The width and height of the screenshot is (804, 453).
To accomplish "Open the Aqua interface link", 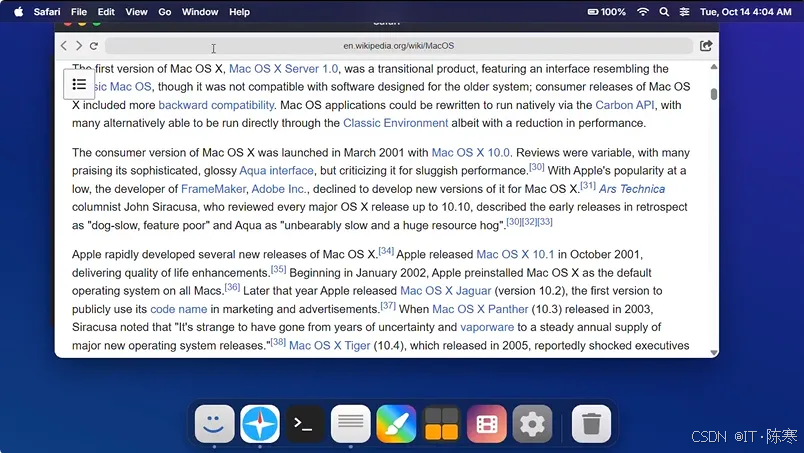I will 276,170.
